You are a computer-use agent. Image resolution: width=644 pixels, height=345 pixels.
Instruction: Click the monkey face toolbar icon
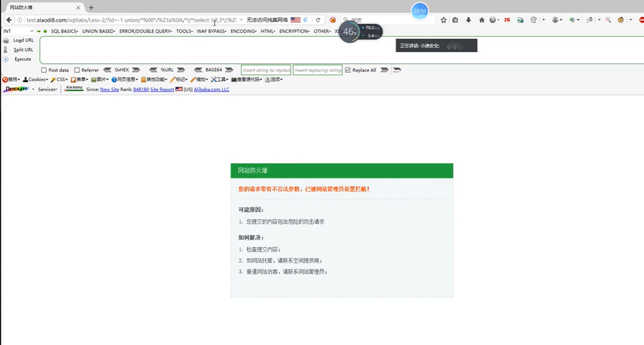pyautogui.click(x=621, y=20)
